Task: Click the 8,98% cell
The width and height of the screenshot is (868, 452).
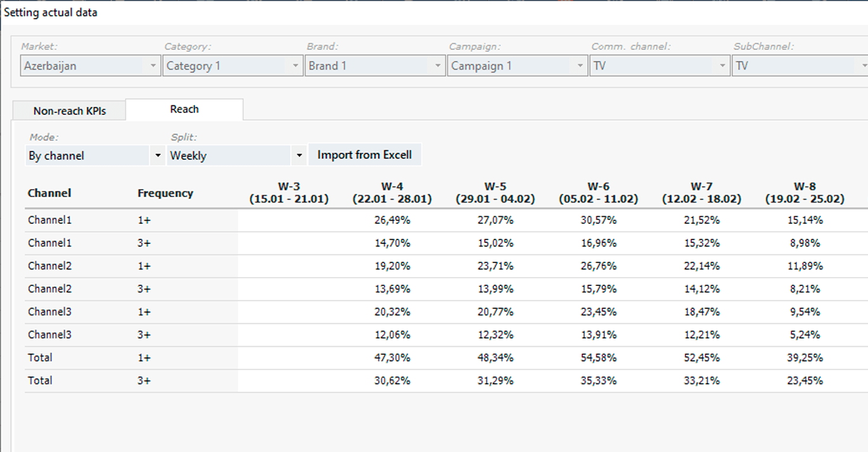Action: [805, 243]
